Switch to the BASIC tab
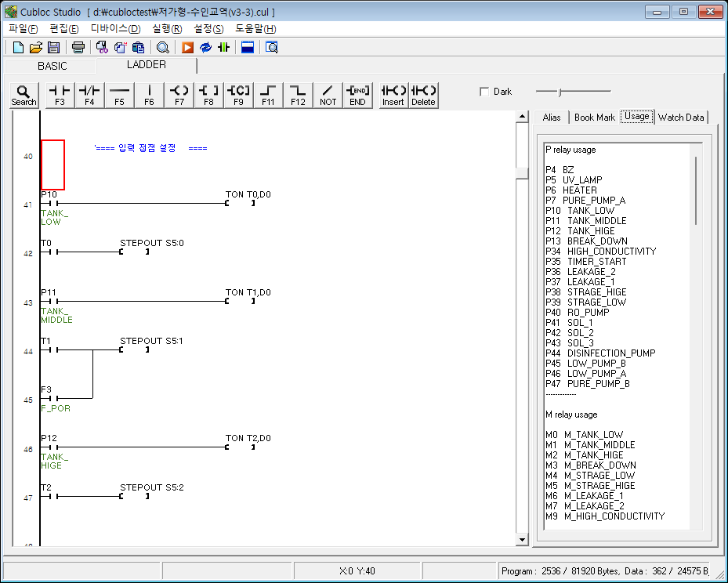The image size is (728, 583). [x=52, y=66]
